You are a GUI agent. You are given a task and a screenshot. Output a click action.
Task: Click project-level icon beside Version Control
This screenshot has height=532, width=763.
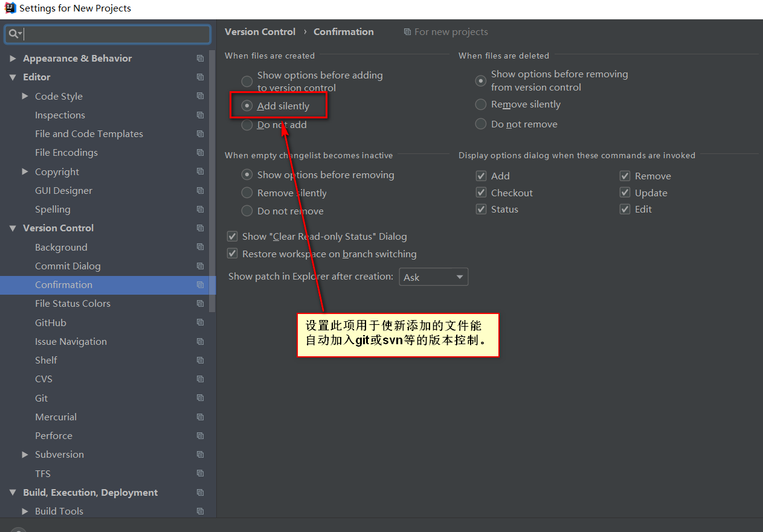click(200, 228)
